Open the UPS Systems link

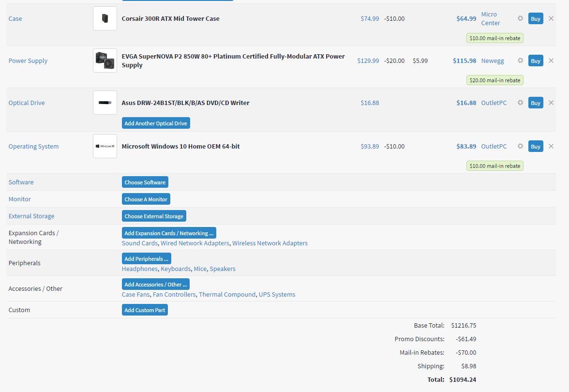tap(277, 294)
